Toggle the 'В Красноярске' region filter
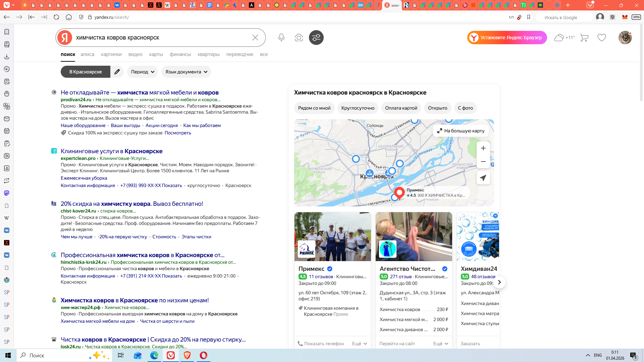Viewport: 644px width, 362px height. coord(86,72)
